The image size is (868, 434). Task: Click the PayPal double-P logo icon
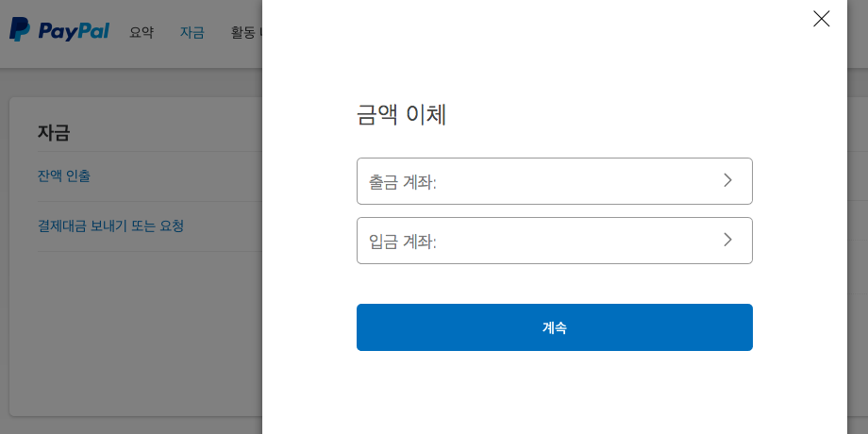point(19,30)
